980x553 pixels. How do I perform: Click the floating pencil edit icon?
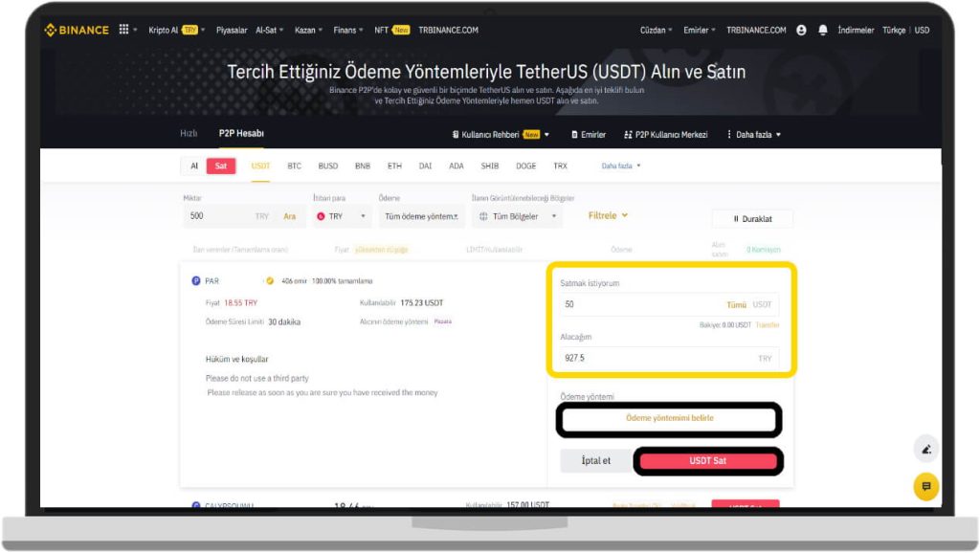(x=926, y=449)
